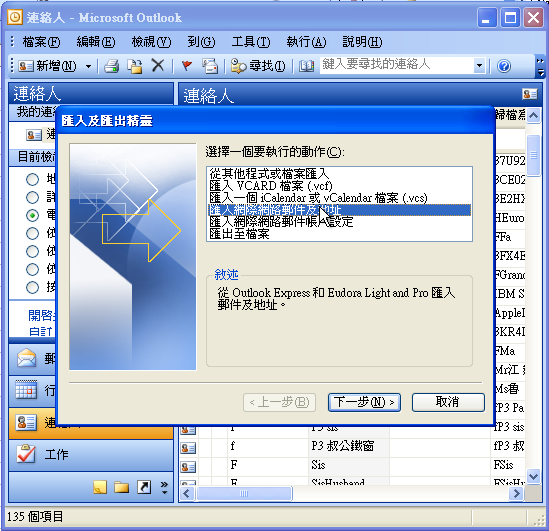Open the 執行(A) menu
Image resolution: width=549 pixels, height=531 pixels.
(x=306, y=42)
